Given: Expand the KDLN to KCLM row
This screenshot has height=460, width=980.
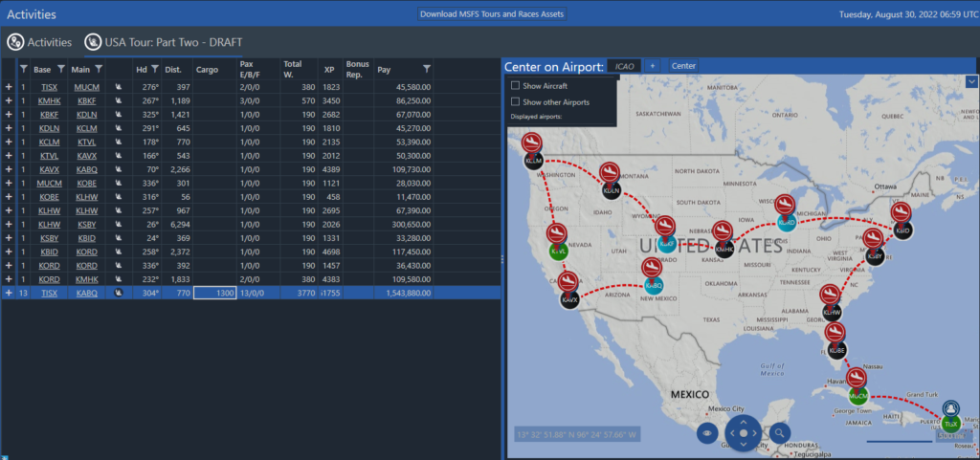Looking at the screenshot, I should pos(9,128).
